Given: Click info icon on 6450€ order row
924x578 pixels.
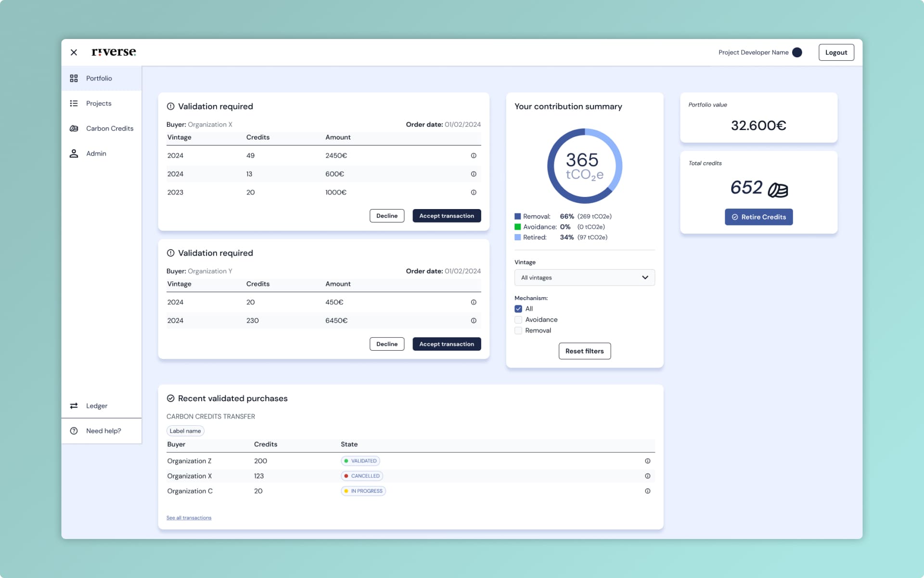Looking at the screenshot, I should (474, 320).
